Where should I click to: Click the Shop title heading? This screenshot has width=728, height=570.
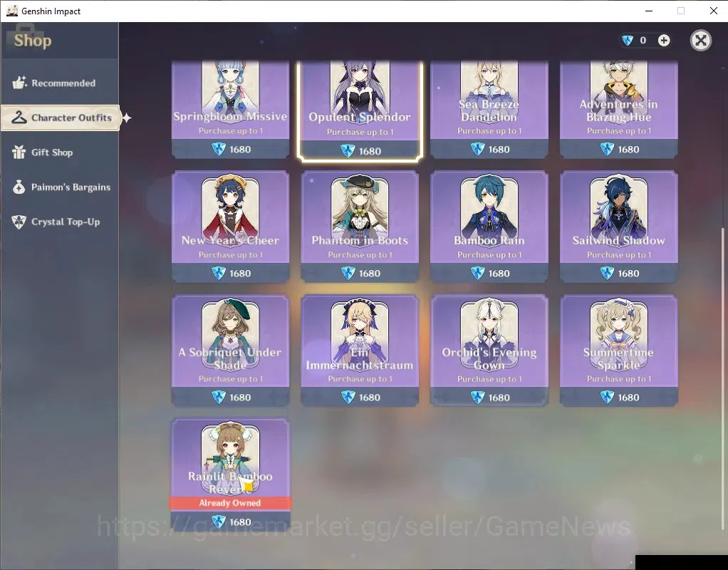(33, 41)
